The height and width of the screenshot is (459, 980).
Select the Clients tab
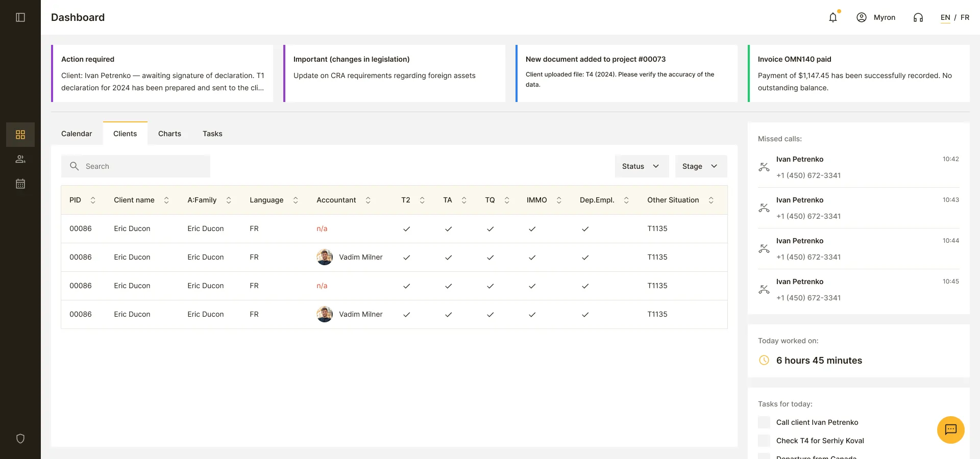coord(125,134)
